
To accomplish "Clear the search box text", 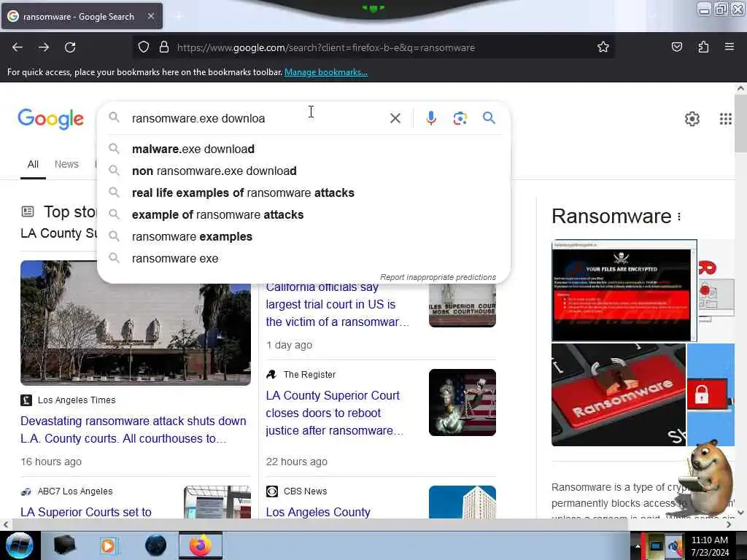I will coord(395,118).
